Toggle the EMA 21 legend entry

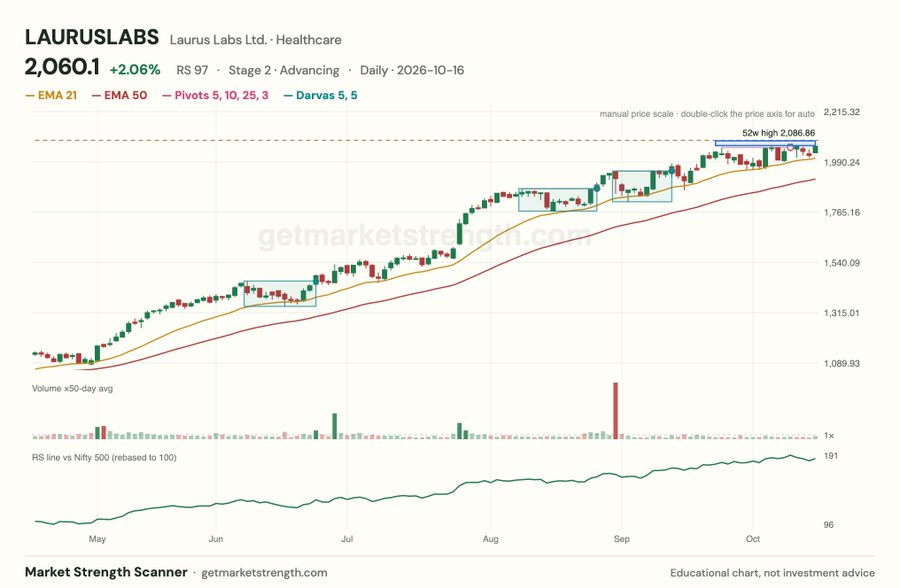tap(51, 95)
